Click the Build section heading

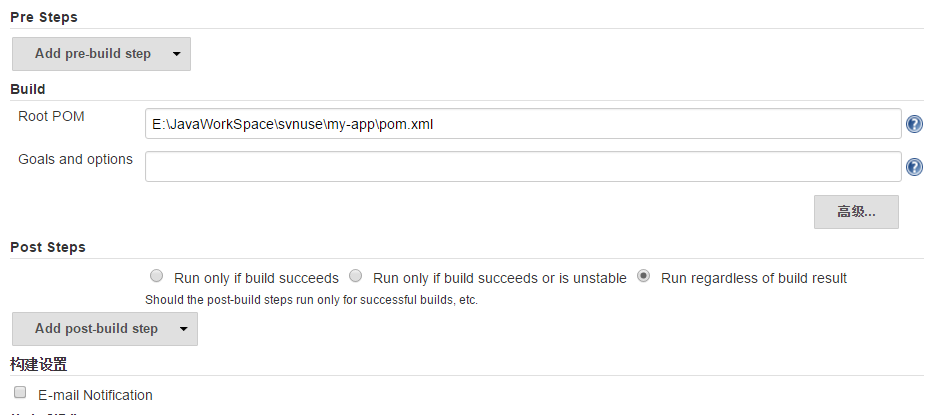[28, 89]
